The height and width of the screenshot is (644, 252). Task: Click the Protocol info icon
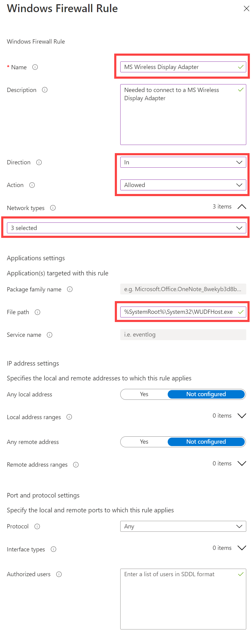click(x=37, y=526)
